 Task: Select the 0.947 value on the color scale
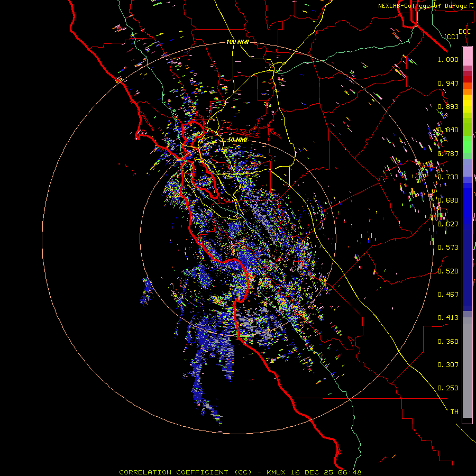pos(448,83)
